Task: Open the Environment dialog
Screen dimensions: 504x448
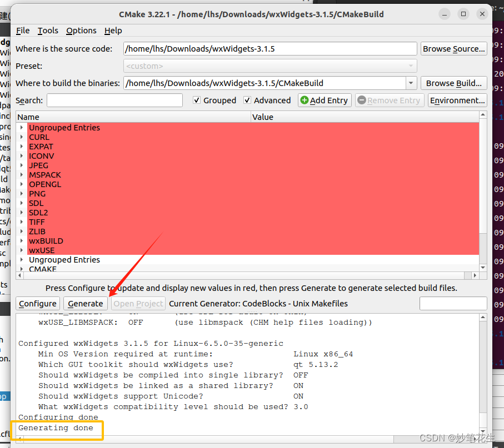Action: pyautogui.click(x=457, y=100)
